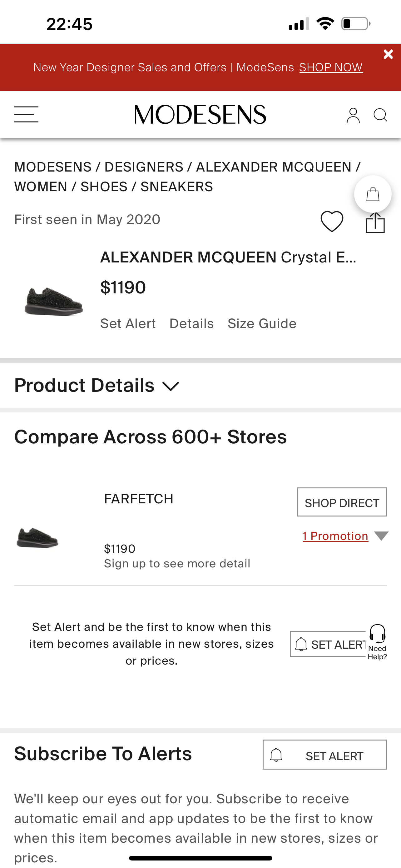This screenshot has height=868, width=401.
Task: Tap the search magnifier icon
Action: [380, 115]
